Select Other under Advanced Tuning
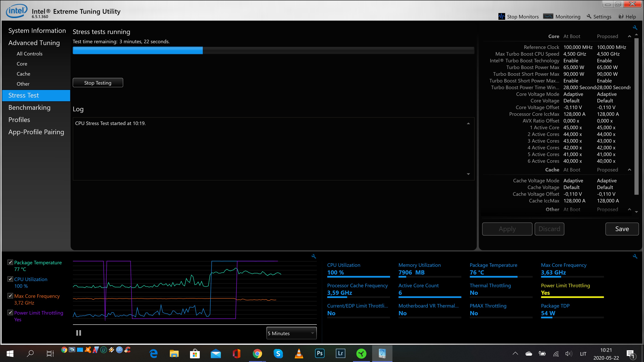The width and height of the screenshot is (644, 362). click(x=23, y=84)
